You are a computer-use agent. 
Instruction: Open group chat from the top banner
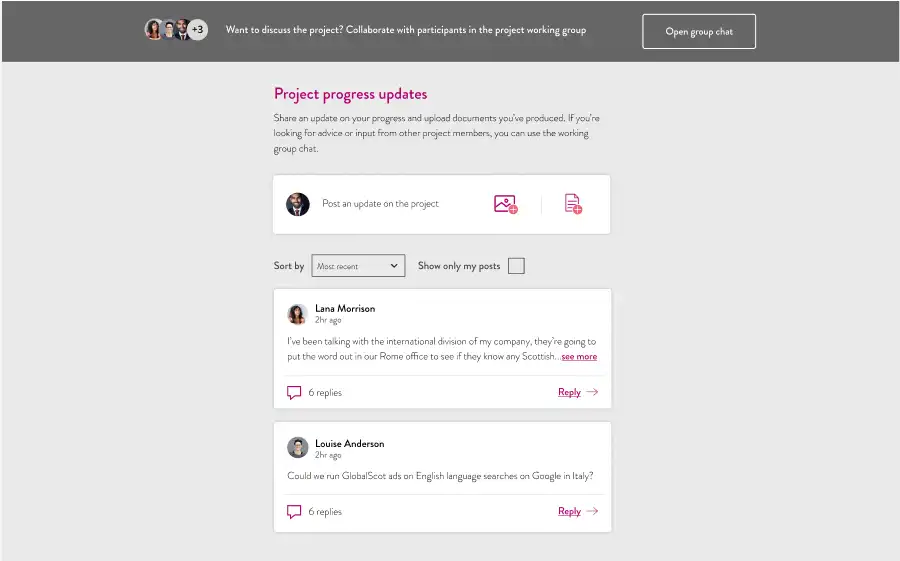click(x=699, y=32)
